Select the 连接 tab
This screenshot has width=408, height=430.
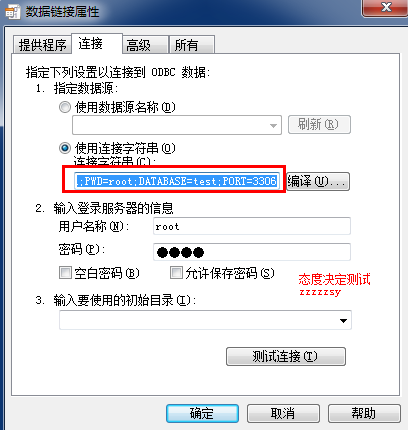(97, 43)
